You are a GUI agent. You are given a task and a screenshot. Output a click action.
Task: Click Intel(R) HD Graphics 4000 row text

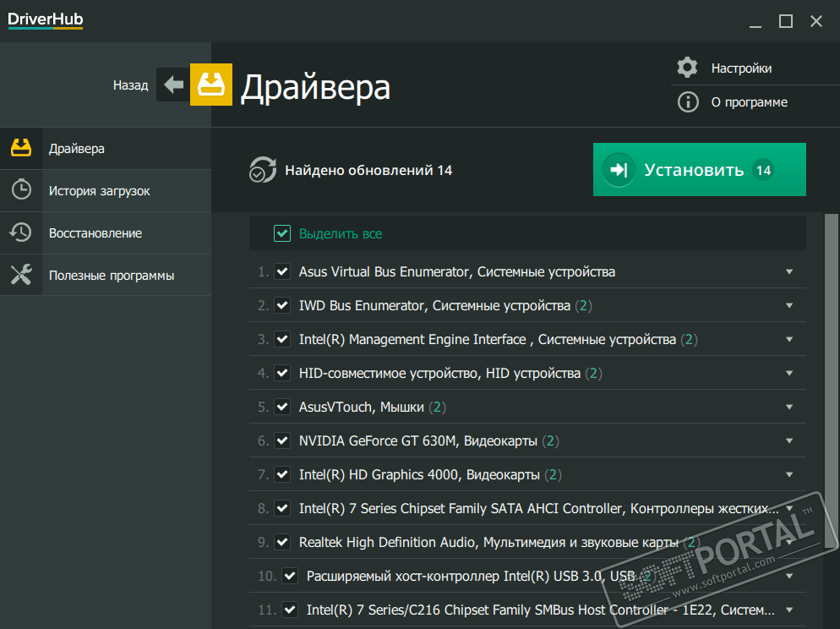[x=419, y=474]
